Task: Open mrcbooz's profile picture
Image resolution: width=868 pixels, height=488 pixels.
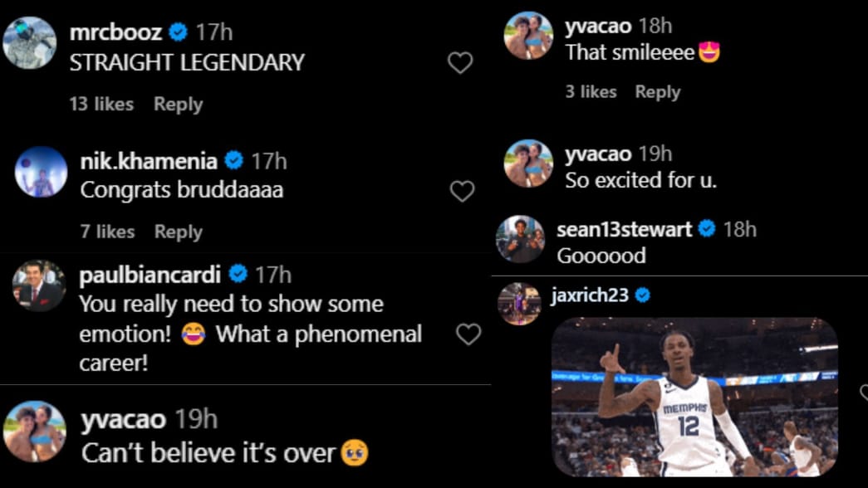Action: coord(29,42)
